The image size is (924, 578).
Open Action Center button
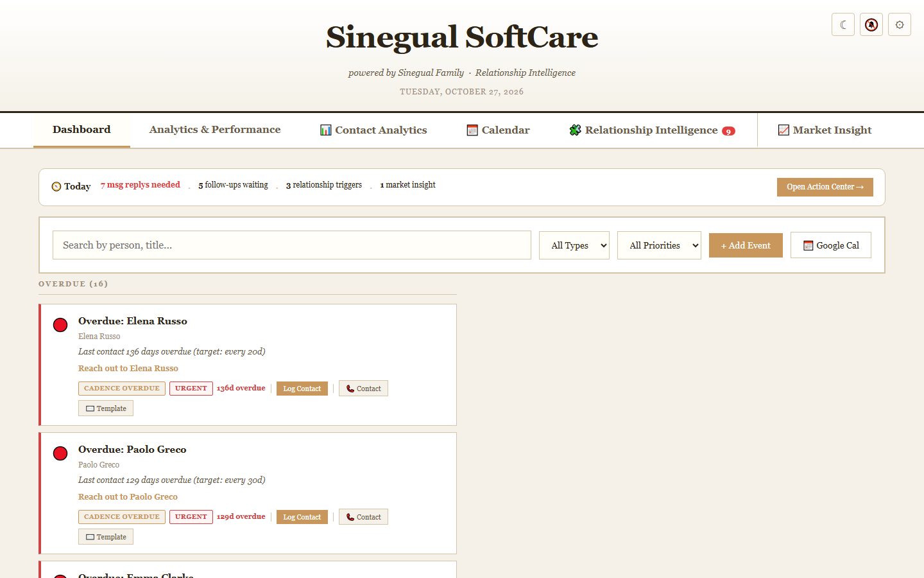(825, 187)
